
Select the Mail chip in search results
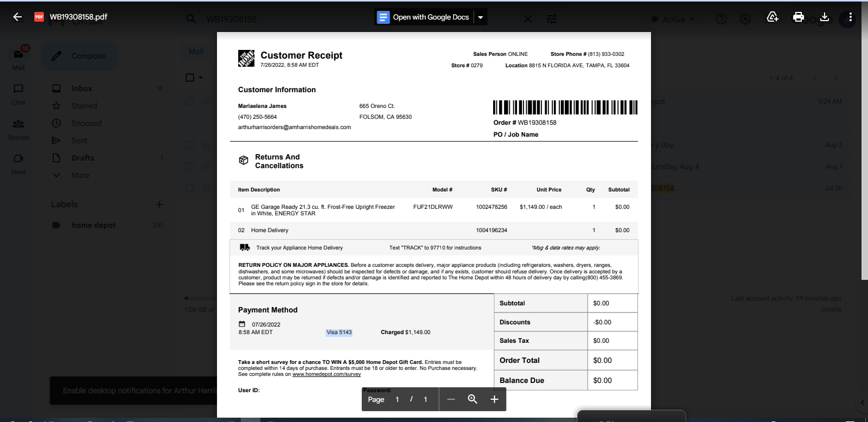[x=196, y=52]
